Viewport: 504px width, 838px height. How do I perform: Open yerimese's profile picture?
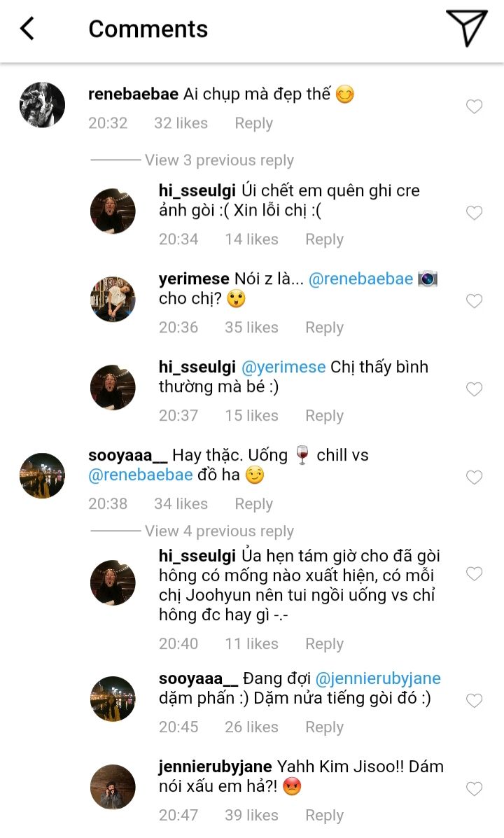coord(113,299)
